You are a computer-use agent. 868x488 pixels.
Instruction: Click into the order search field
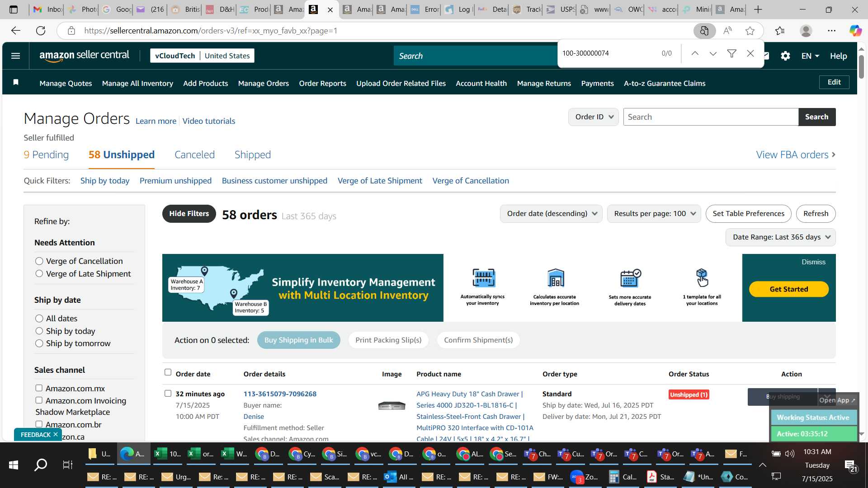pyautogui.click(x=711, y=117)
